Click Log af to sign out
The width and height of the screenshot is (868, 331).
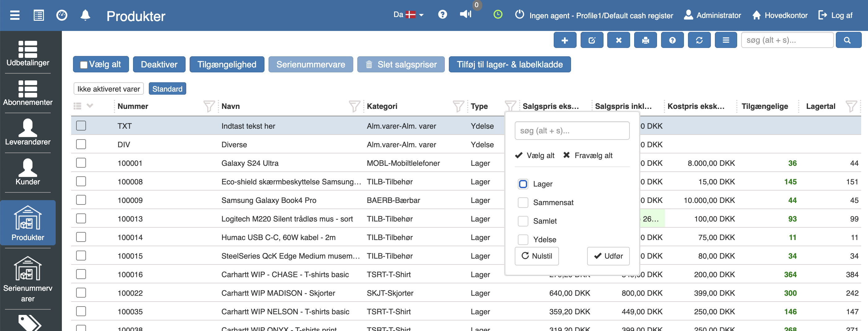click(x=836, y=15)
